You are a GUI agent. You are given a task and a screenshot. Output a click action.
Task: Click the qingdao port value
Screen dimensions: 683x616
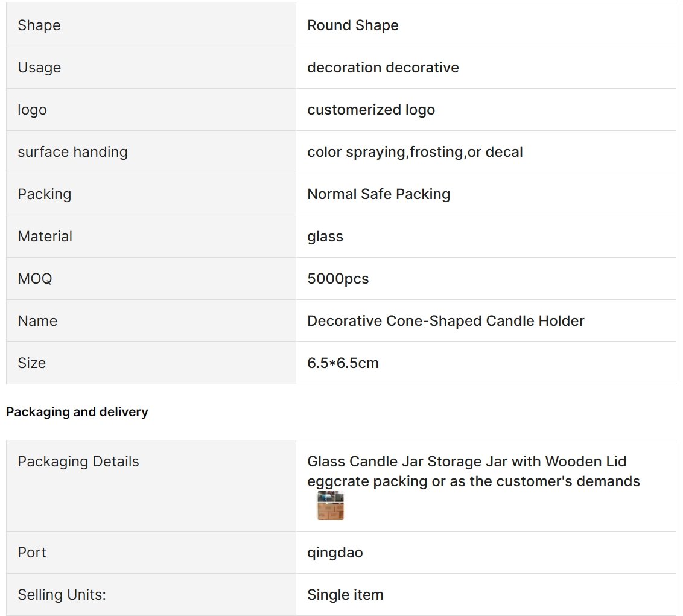tap(335, 553)
